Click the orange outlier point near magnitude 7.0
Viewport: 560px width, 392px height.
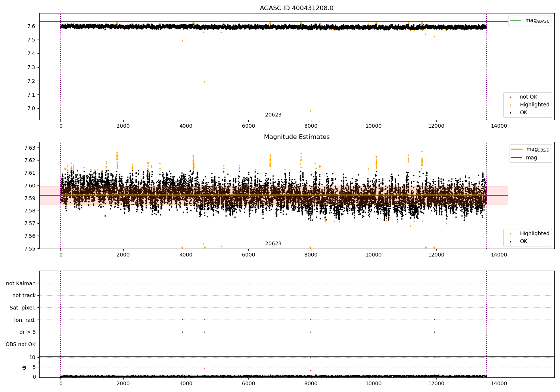point(310,111)
